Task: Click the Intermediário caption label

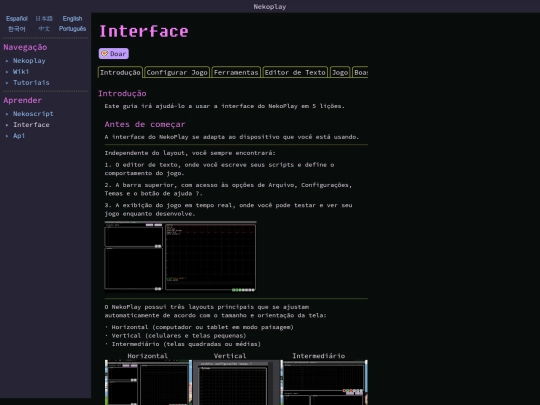Action: click(319, 356)
